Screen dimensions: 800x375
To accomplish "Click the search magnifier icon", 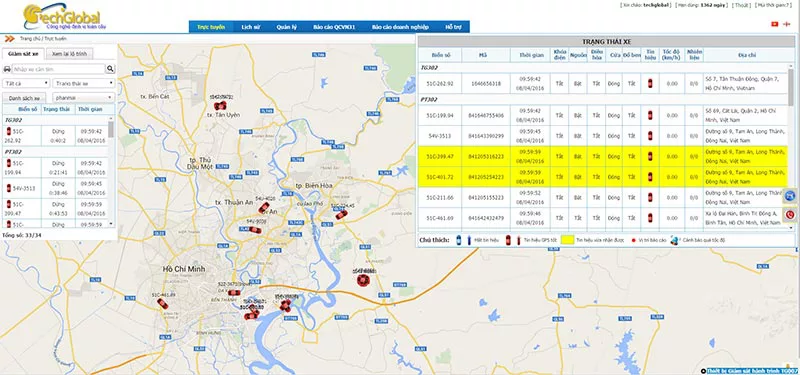I will (110, 69).
